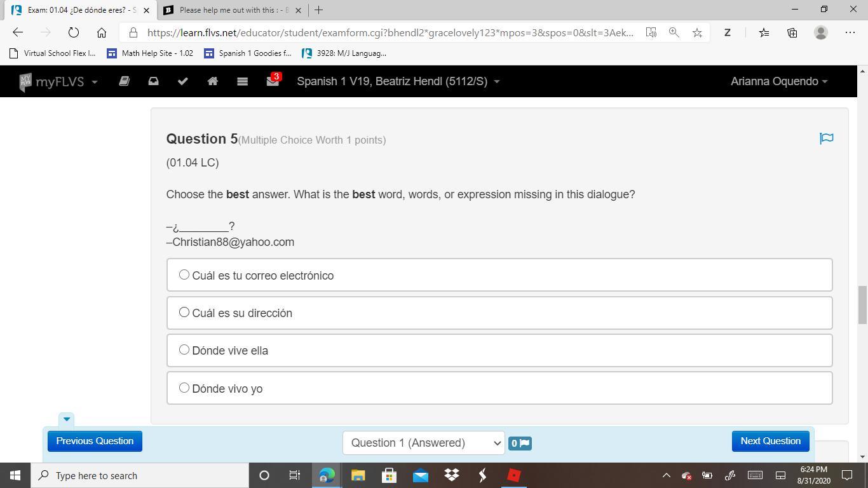Open 'Virtual School Flex l...' bookmark
The image size is (868, 488).
53,53
